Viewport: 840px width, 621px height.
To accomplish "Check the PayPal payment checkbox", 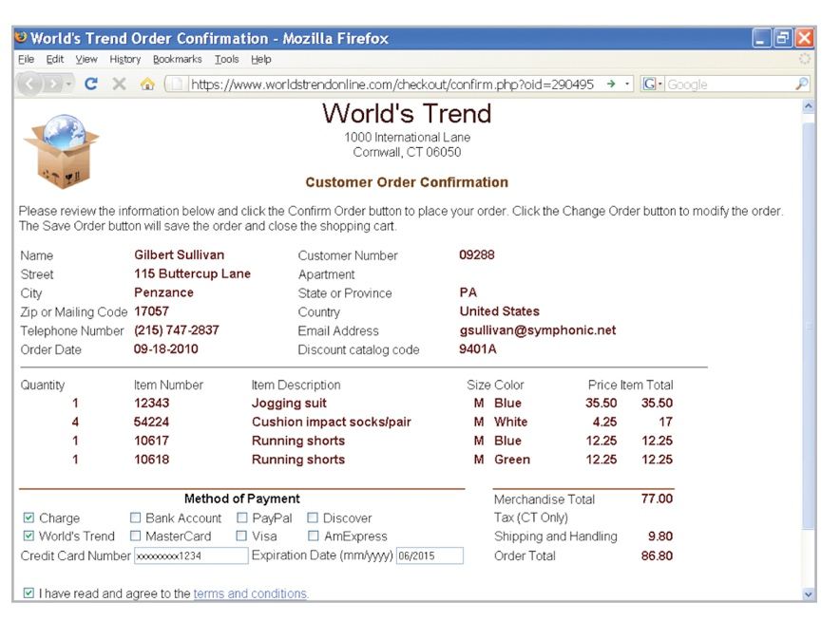I will [242, 518].
